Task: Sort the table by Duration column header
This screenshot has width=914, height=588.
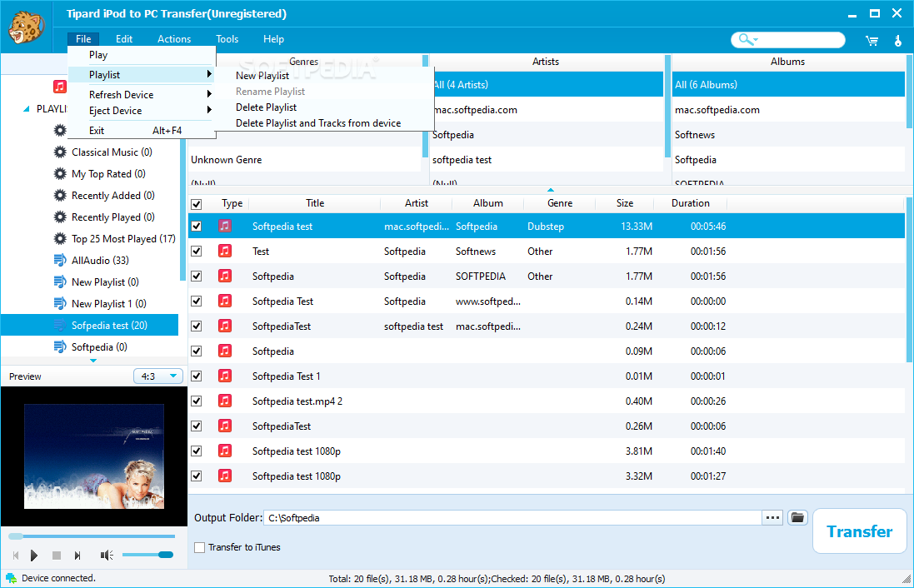Action: (x=690, y=202)
